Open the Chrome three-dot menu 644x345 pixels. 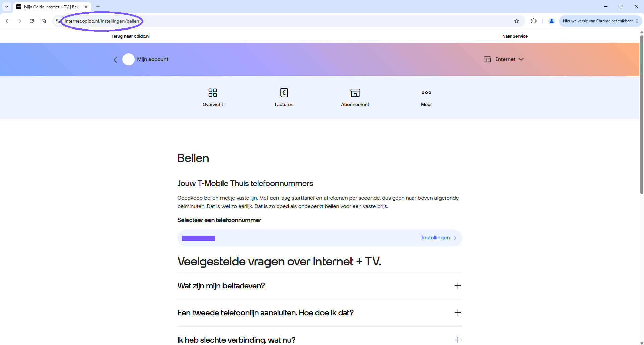637,21
